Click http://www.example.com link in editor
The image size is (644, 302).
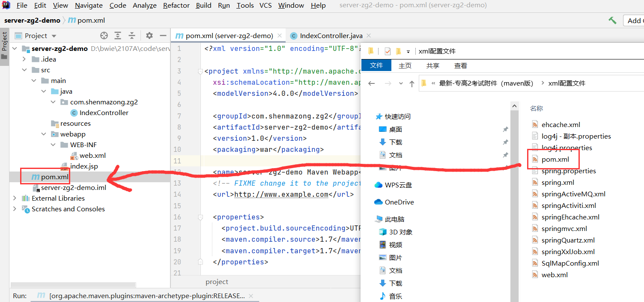tap(281, 194)
